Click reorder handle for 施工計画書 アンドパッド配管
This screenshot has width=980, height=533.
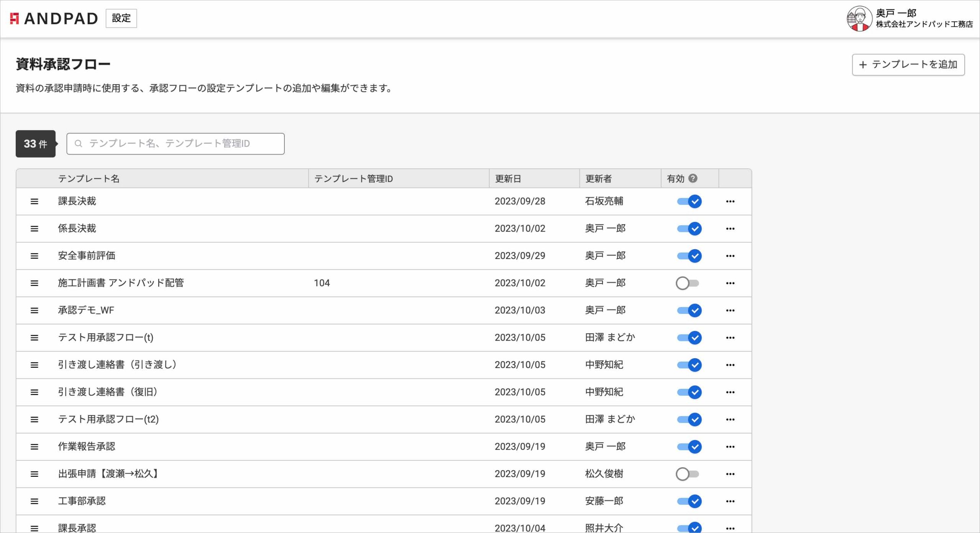pyautogui.click(x=34, y=283)
